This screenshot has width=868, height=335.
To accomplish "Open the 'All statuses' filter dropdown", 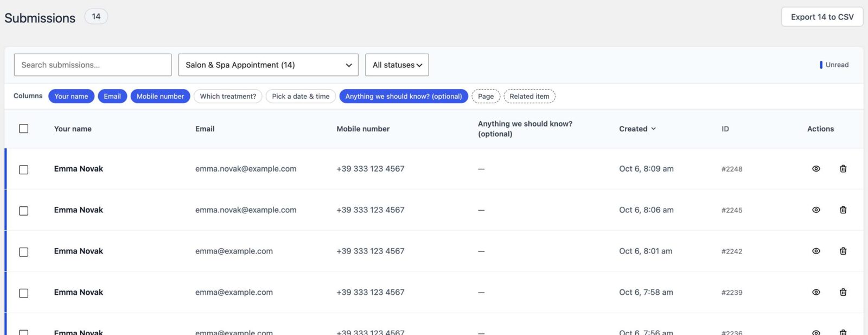I will point(397,65).
